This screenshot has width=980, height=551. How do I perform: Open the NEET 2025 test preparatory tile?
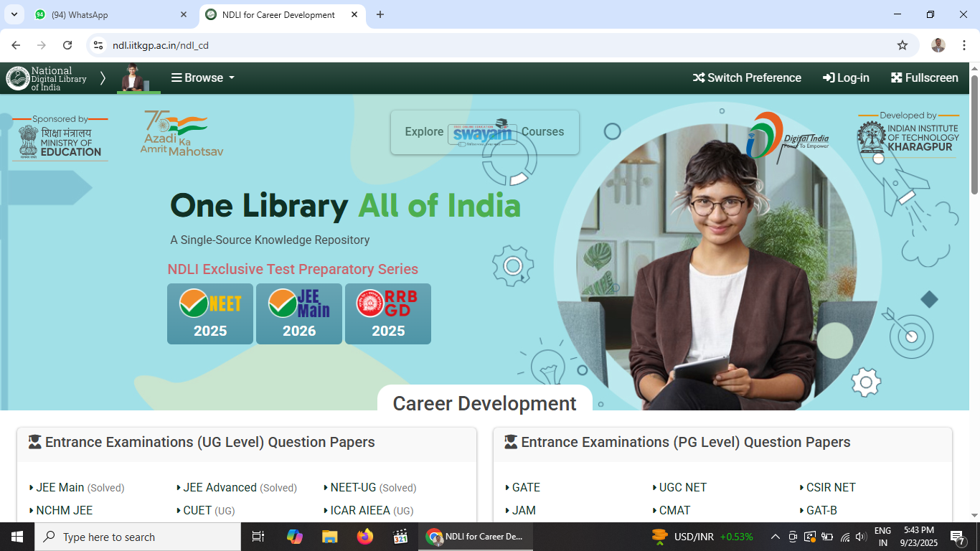click(210, 314)
